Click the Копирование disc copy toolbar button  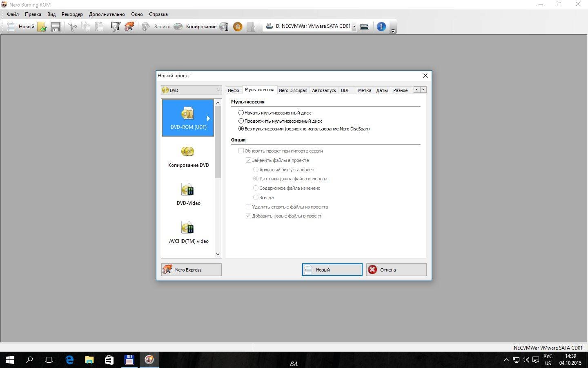click(195, 27)
